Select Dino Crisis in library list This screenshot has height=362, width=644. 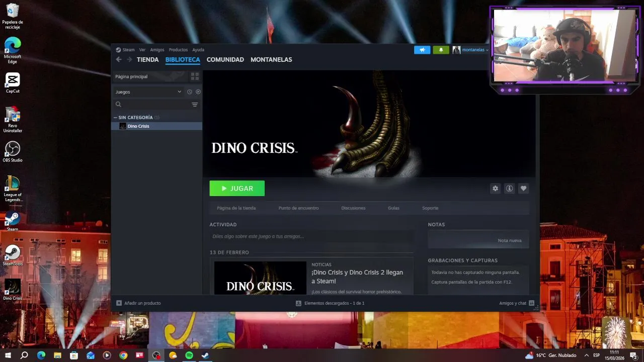tap(156, 126)
